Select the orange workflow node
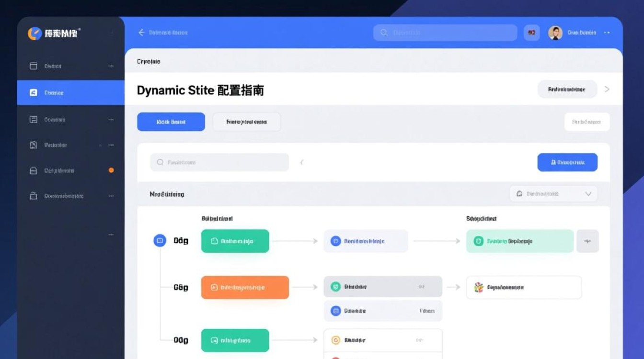 point(245,288)
